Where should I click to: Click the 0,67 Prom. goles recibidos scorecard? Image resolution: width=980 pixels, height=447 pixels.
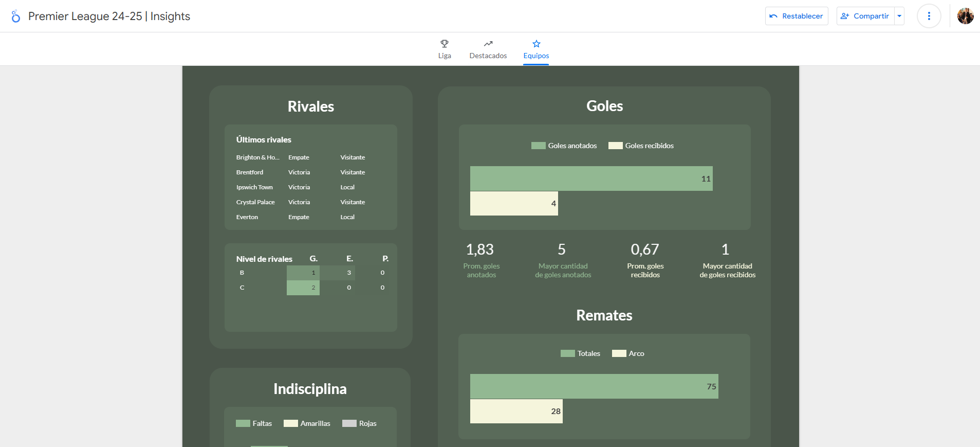[x=645, y=260]
